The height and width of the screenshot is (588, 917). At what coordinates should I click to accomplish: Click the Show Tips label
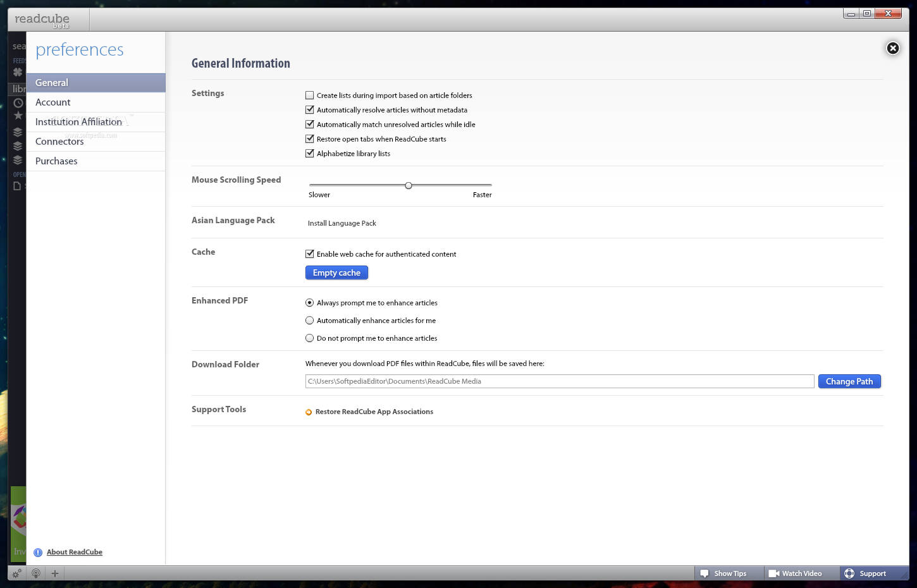click(x=730, y=573)
